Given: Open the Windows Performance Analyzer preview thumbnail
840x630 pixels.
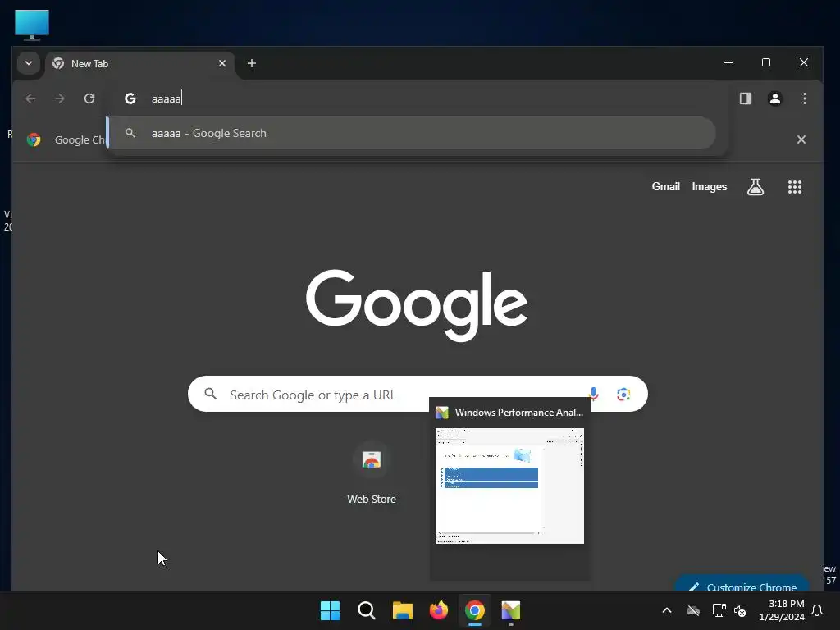Looking at the screenshot, I should click(x=509, y=486).
